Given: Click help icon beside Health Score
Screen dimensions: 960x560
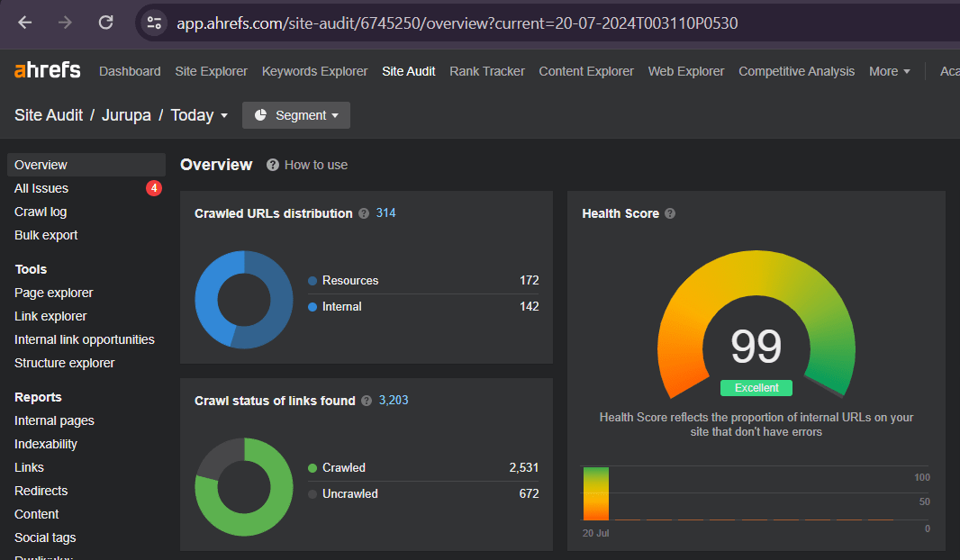Looking at the screenshot, I should pyautogui.click(x=670, y=213).
